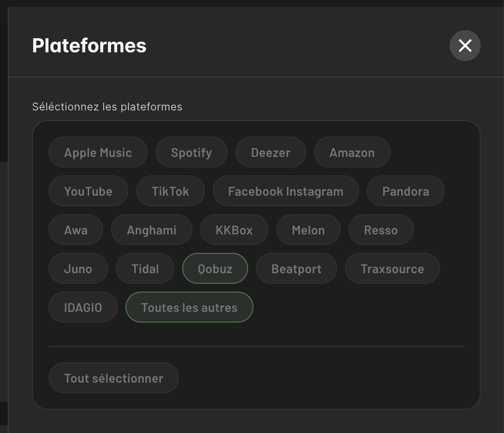Toggle the KKBox platform chip

pyautogui.click(x=234, y=230)
